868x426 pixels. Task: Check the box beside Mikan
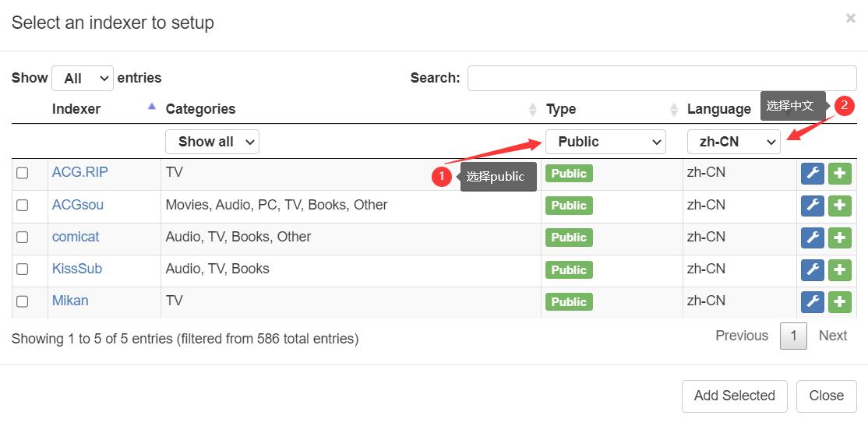tap(23, 301)
